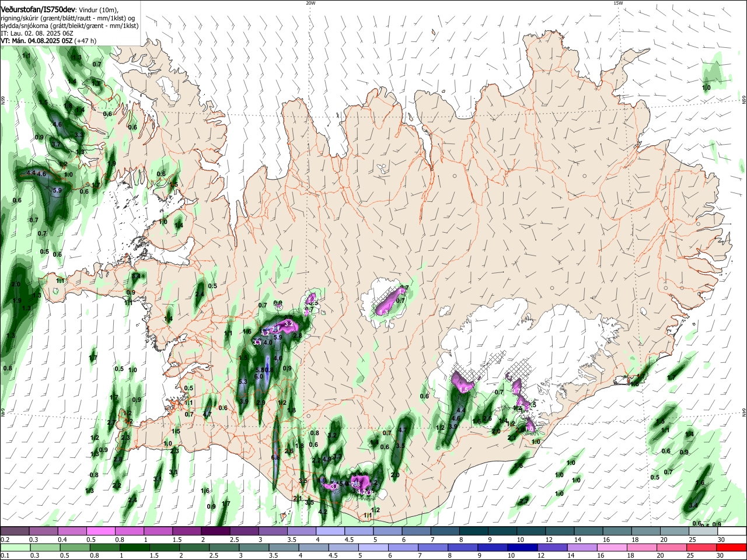This screenshot has height=560, width=747.
Task: Click the 'IT: Lau. 02. 08. 2025 06Z' line
Action: point(37,33)
